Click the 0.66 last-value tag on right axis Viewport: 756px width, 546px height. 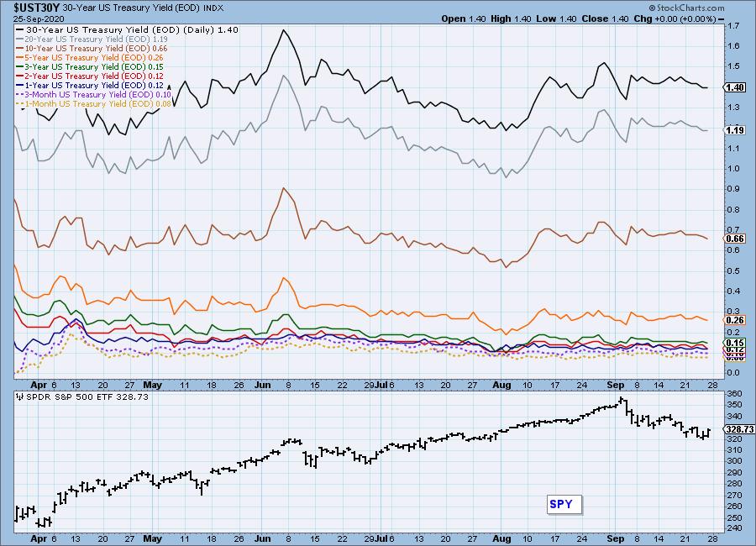pyautogui.click(x=734, y=239)
